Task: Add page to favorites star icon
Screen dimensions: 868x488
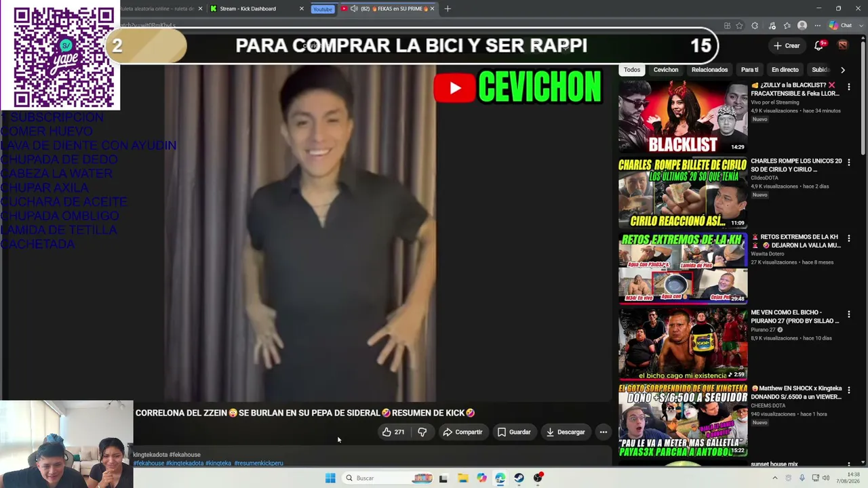Action: pos(739,26)
